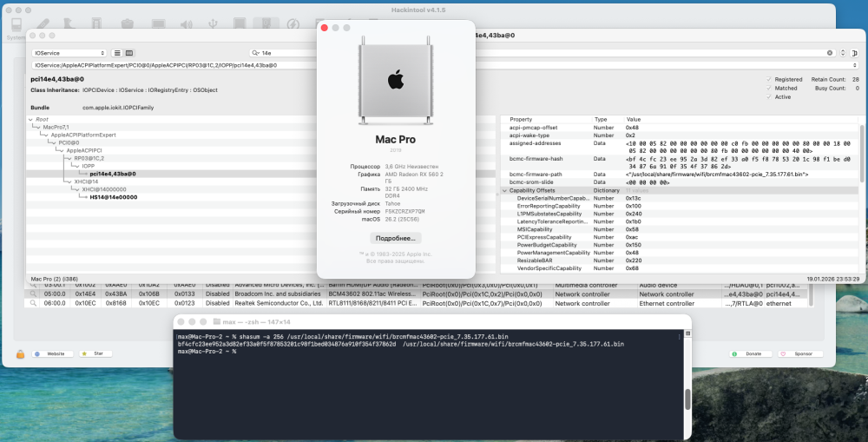868x442 pixels.
Task: Open the power lightning icon in Hackintool toolbar
Action: (293, 23)
